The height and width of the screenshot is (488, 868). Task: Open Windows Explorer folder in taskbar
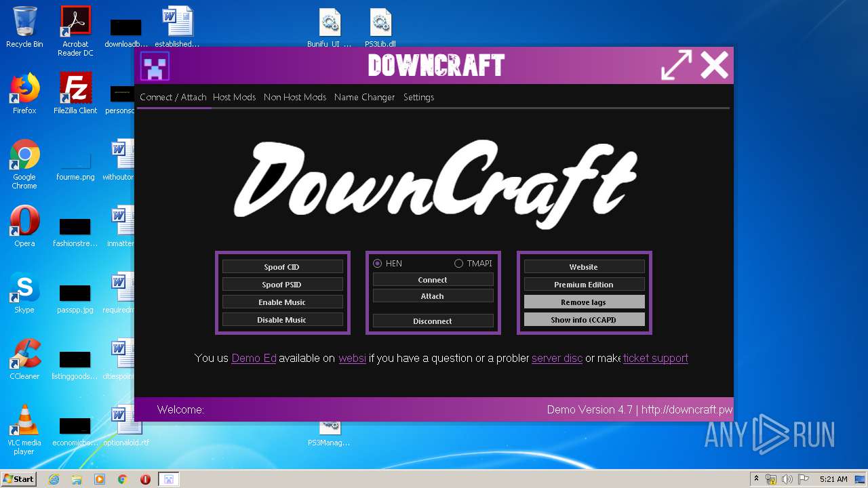[77, 479]
